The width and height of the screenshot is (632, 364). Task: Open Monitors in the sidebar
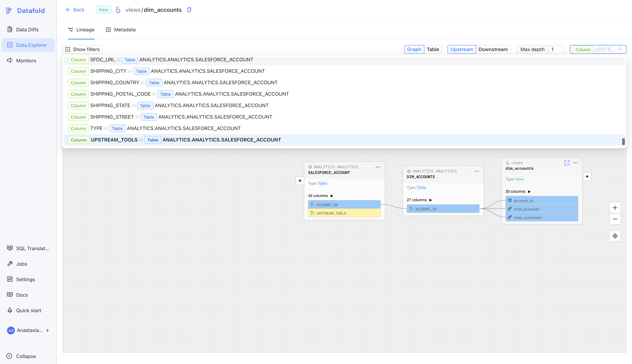click(28, 60)
